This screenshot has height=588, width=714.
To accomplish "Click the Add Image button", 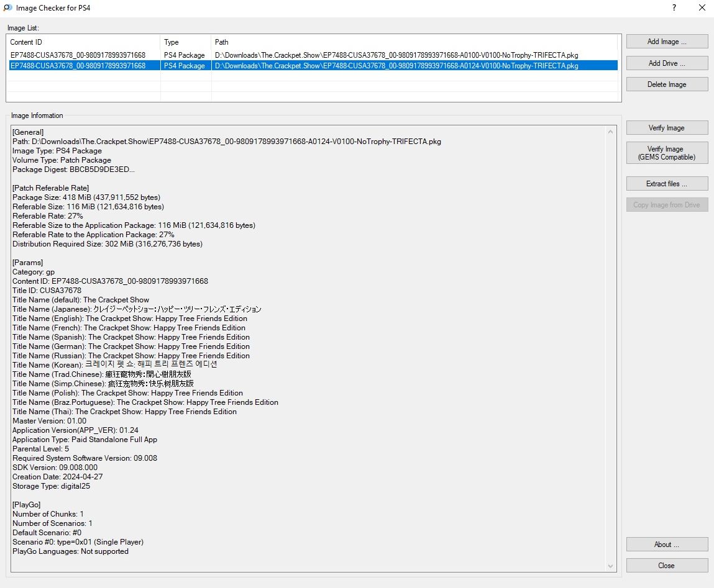I will [667, 42].
